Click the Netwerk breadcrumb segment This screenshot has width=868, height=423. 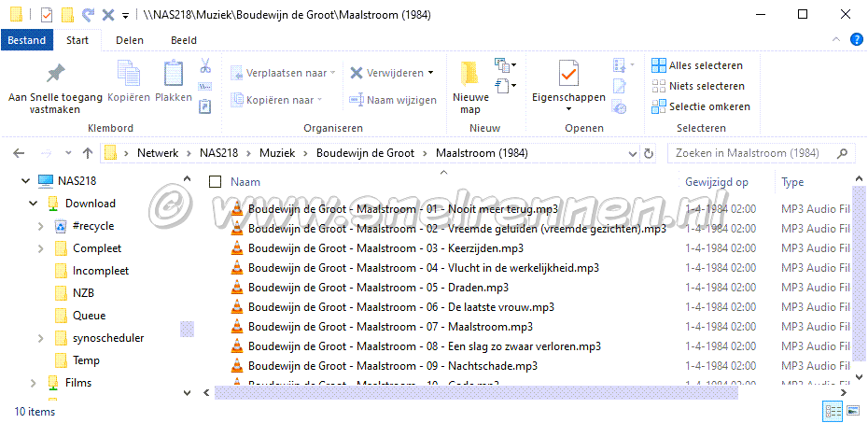coord(158,153)
